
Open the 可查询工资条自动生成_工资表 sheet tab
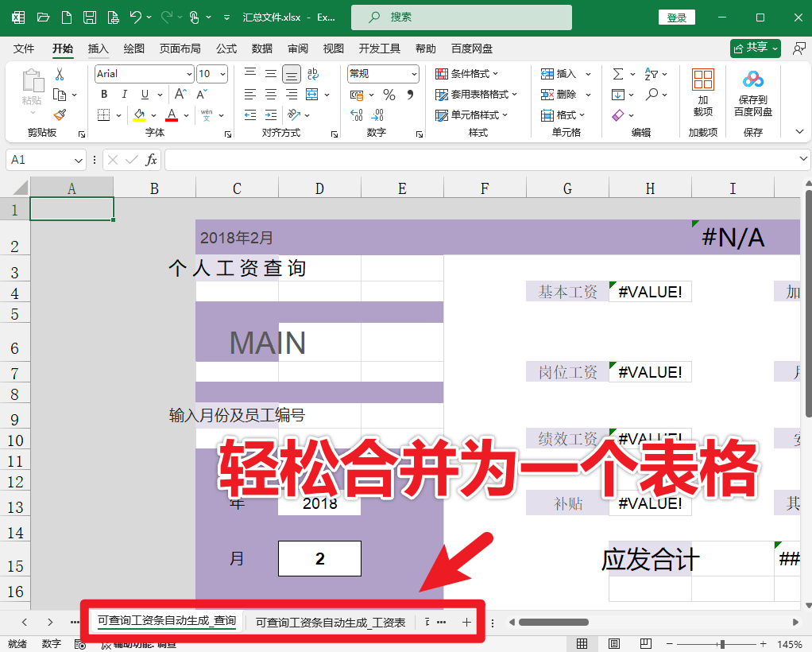coord(329,622)
